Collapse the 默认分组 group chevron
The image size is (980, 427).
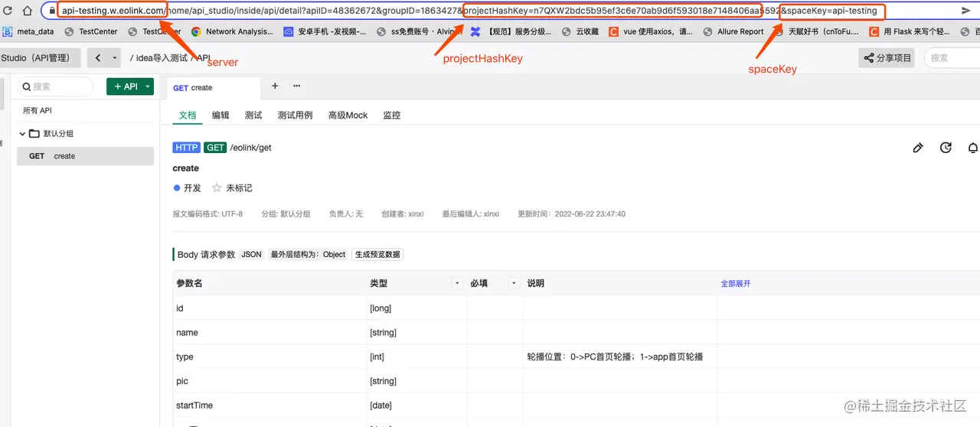(22, 133)
